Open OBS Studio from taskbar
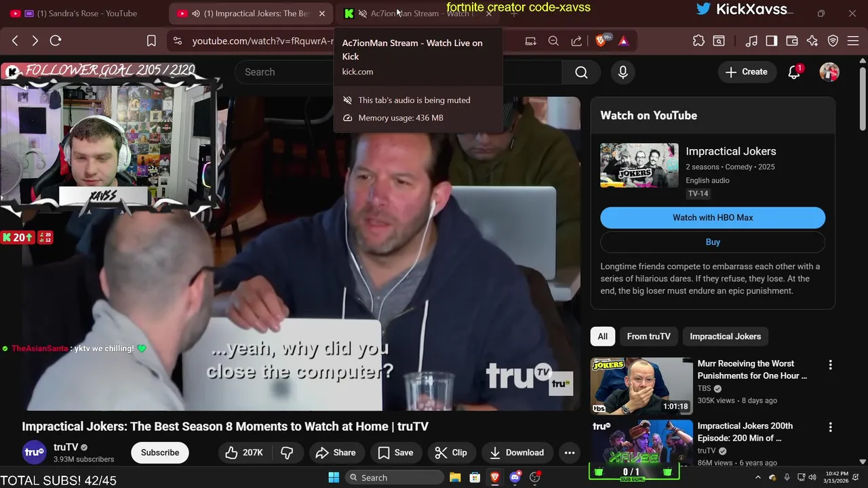 (535, 478)
